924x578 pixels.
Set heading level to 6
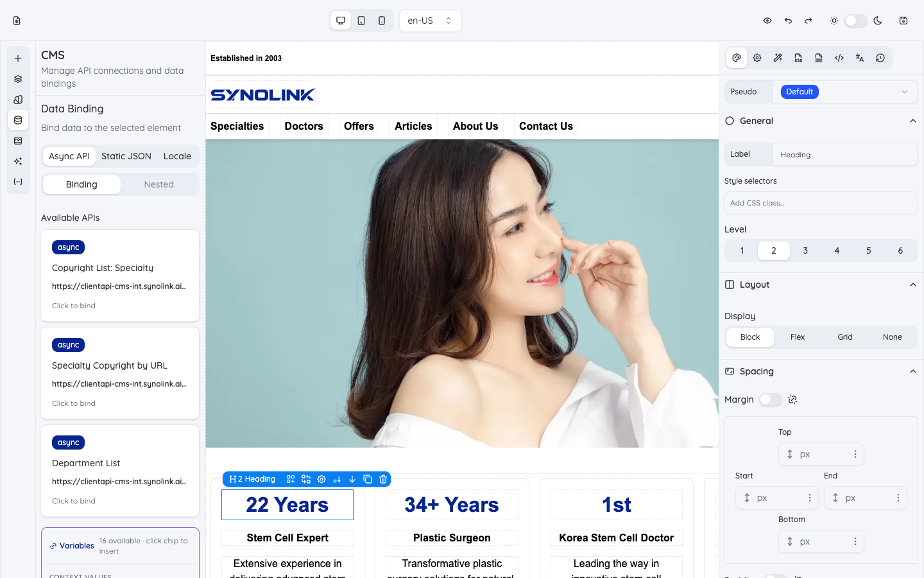pyautogui.click(x=900, y=250)
